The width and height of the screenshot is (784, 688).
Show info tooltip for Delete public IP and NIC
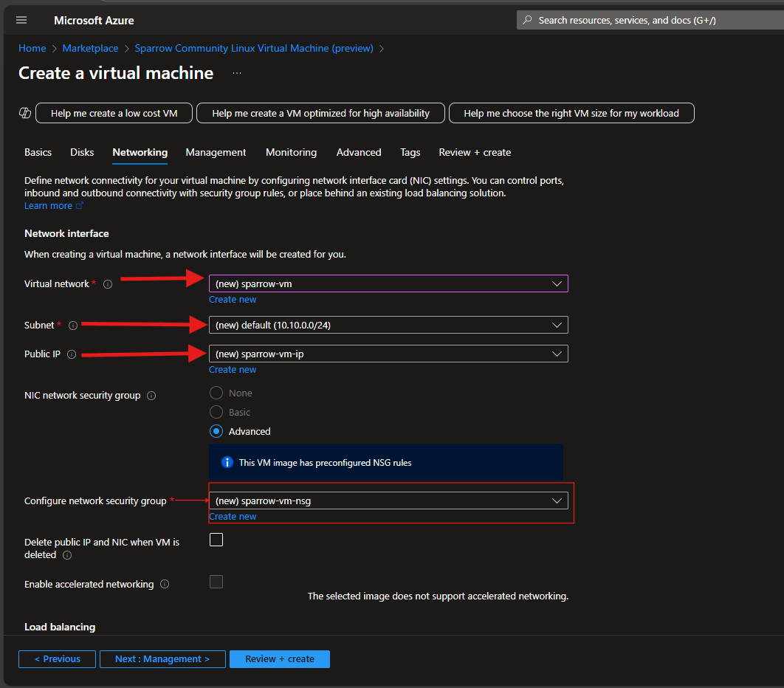click(x=67, y=555)
